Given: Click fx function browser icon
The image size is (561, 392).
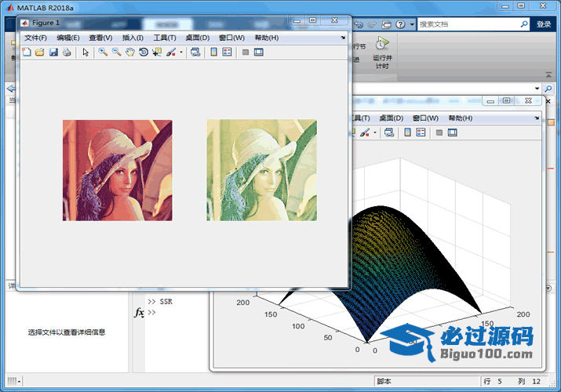Looking at the screenshot, I should tap(139, 312).
